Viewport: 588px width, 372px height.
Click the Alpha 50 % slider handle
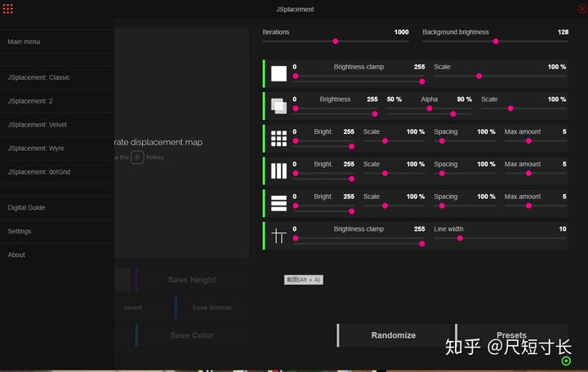[430, 108]
